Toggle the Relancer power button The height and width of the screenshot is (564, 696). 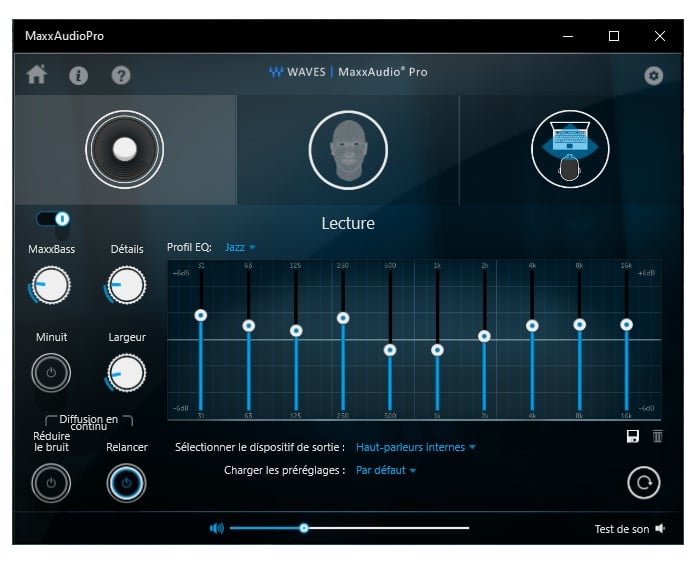(127, 483)
